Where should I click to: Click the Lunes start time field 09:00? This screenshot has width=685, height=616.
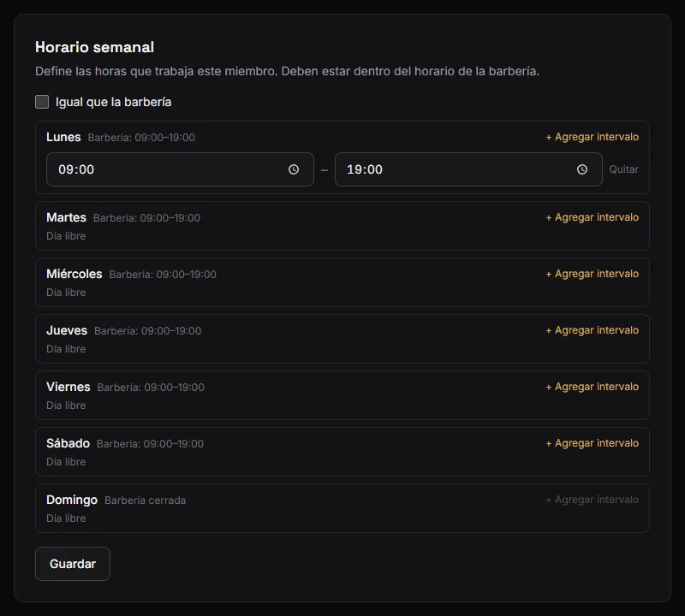point(180,169)
